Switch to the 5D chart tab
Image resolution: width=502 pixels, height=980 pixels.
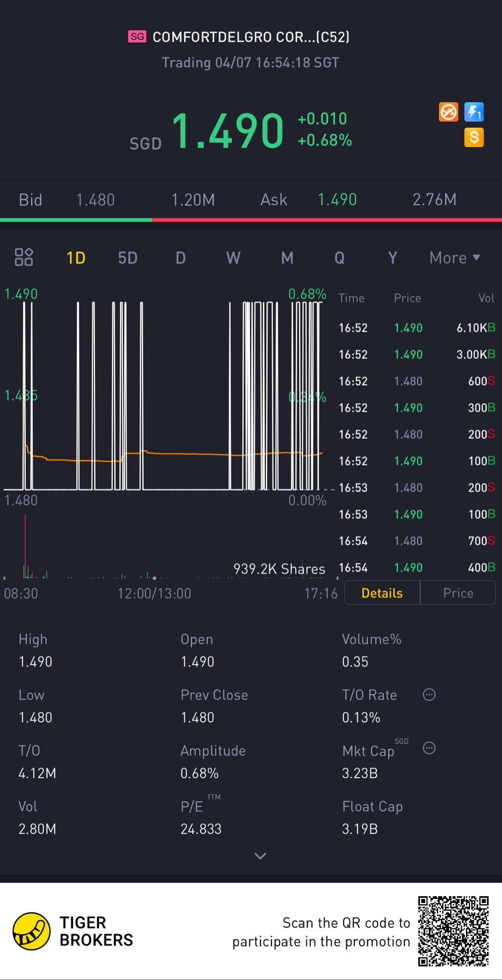(x=128, y=258)
